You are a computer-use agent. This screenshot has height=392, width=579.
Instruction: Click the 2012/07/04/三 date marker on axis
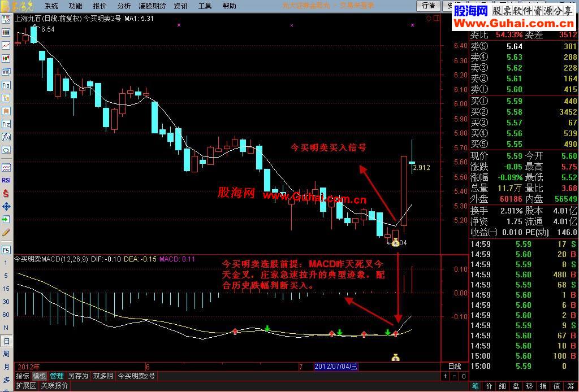(x=336, y=367)
